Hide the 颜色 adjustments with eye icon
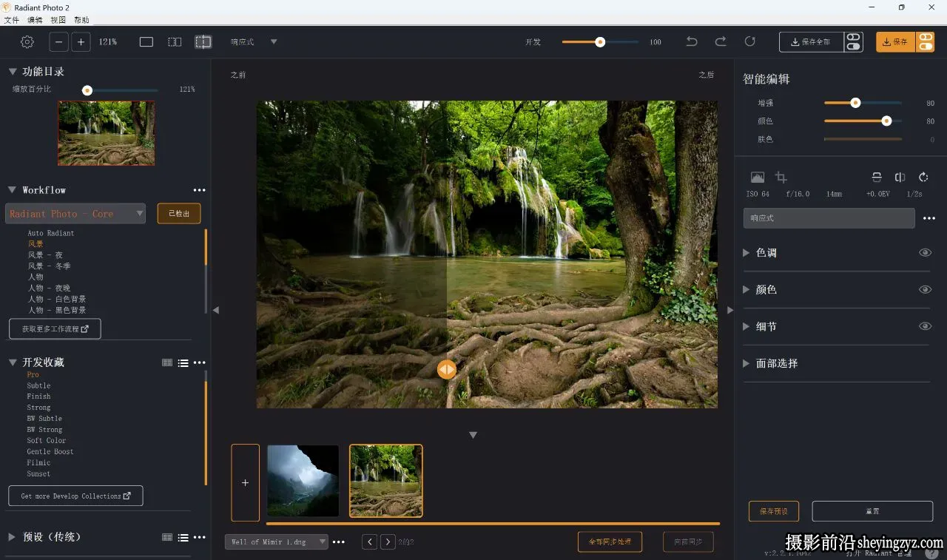Image resolution: width=947 pixels, height=560 pixels. (x=925, y=289)
